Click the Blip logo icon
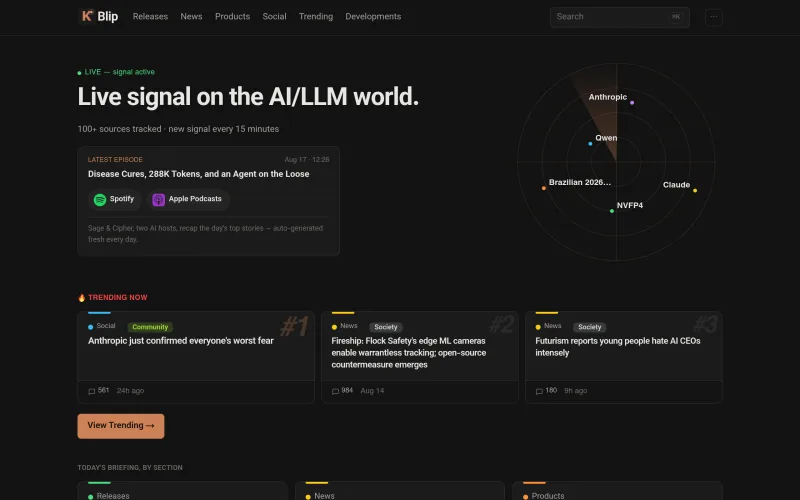Viewport: 800px width, 500px height. pyautogui.click(x=87, y=16)
